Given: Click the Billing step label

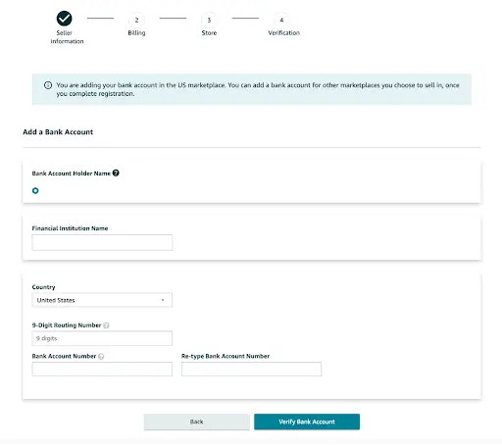Looking at the screenshot, I should pos(136,33).
